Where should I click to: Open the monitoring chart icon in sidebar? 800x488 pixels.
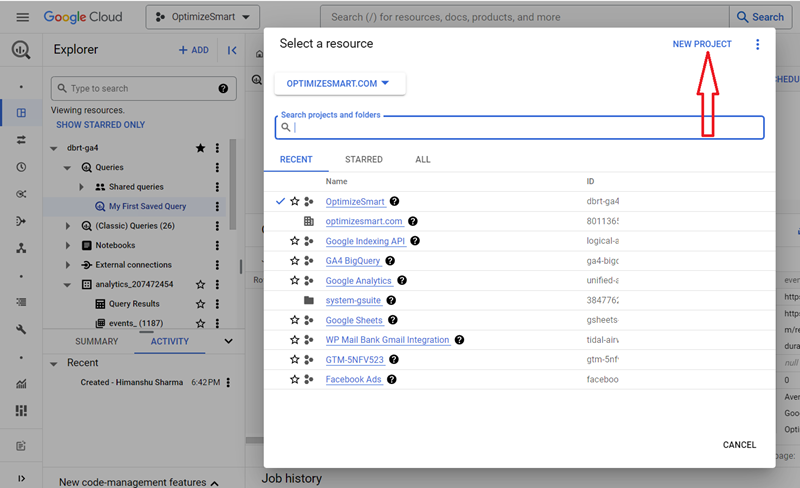pos(21,384)
